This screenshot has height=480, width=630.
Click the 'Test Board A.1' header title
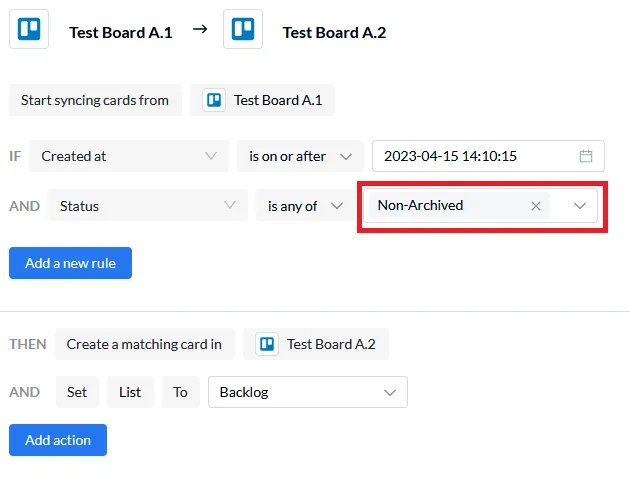pos(121,33)
